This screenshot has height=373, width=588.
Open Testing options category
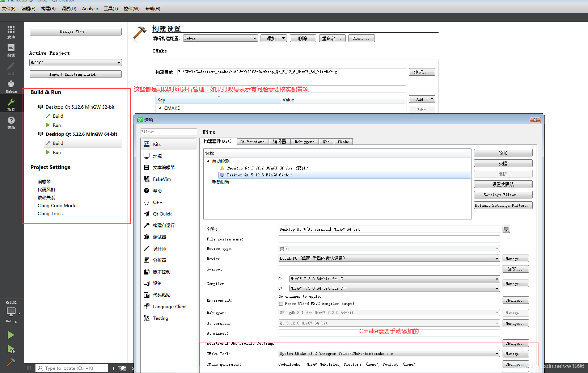[169, 318]
